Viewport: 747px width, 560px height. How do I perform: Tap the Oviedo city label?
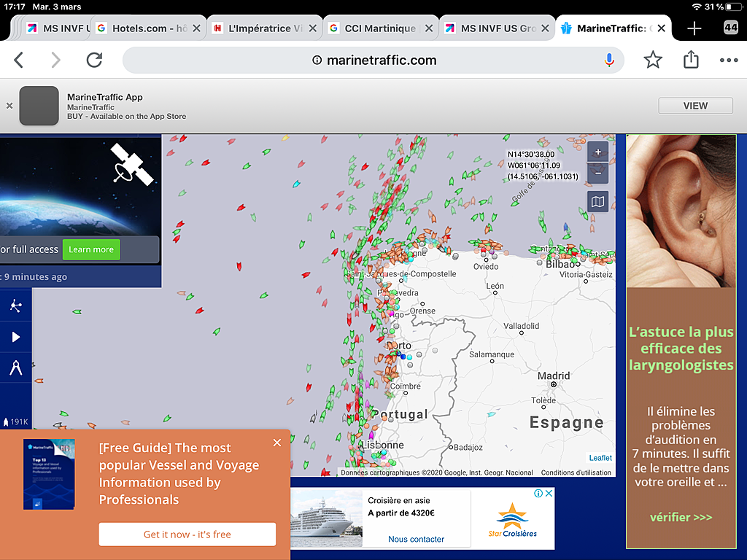486,267
